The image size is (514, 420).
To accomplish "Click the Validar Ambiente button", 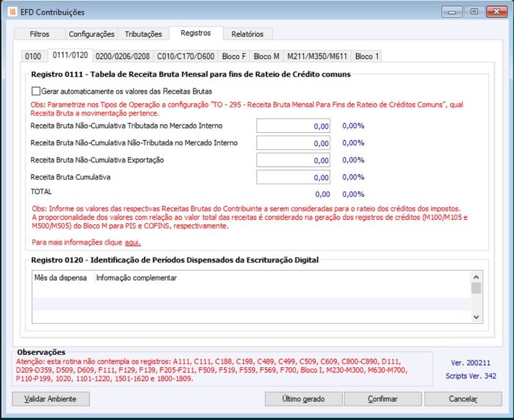I will coord(51,399).
